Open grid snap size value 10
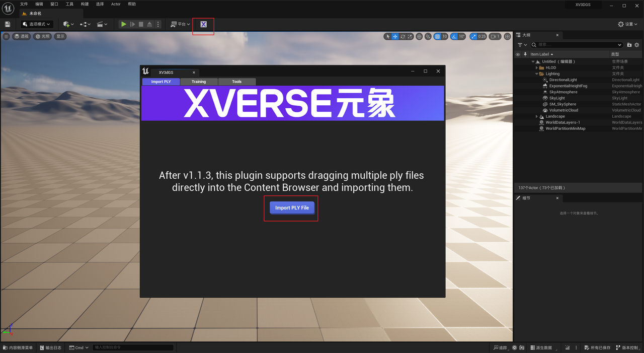The width and height of the screenshot is (644, 353). click(x=445, y=36)
